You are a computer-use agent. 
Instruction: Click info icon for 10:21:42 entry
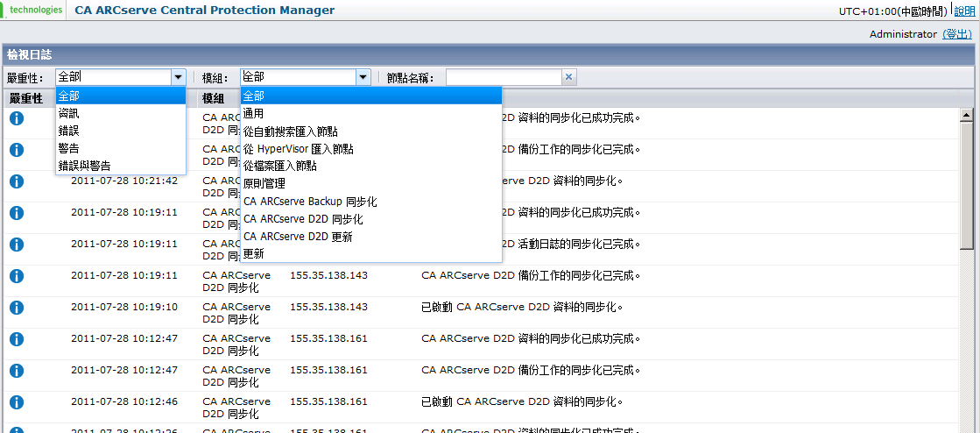tap(17, 181)
